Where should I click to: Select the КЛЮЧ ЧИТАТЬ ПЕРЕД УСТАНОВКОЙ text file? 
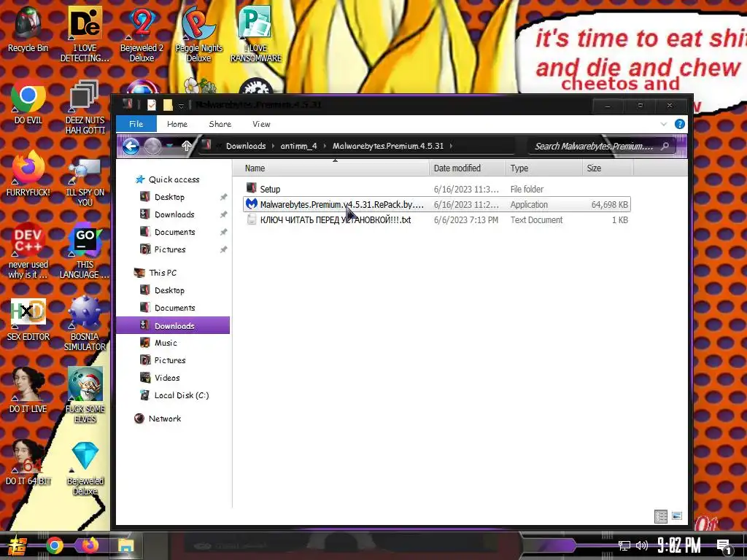(x=437, y=220)
